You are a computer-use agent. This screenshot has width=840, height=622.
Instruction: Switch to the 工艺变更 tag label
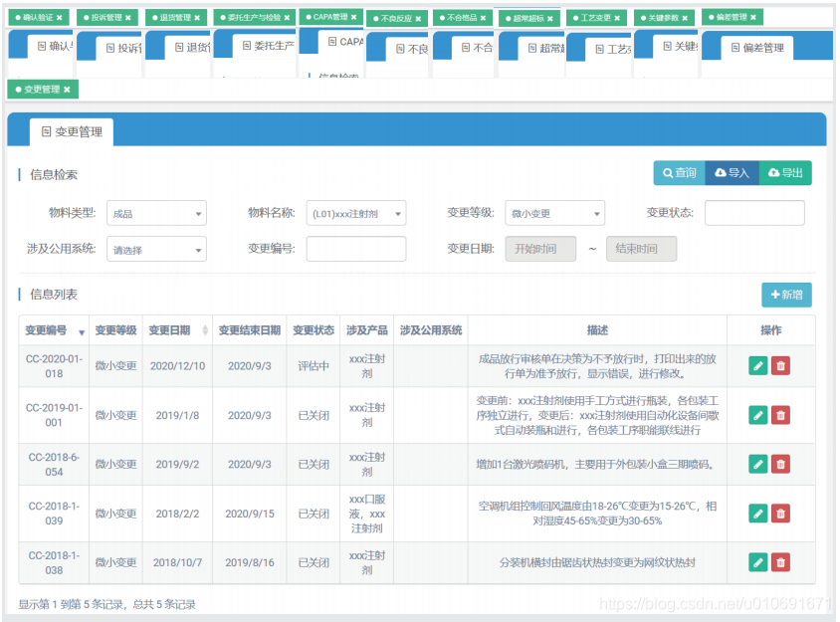[x=596, y=18]
